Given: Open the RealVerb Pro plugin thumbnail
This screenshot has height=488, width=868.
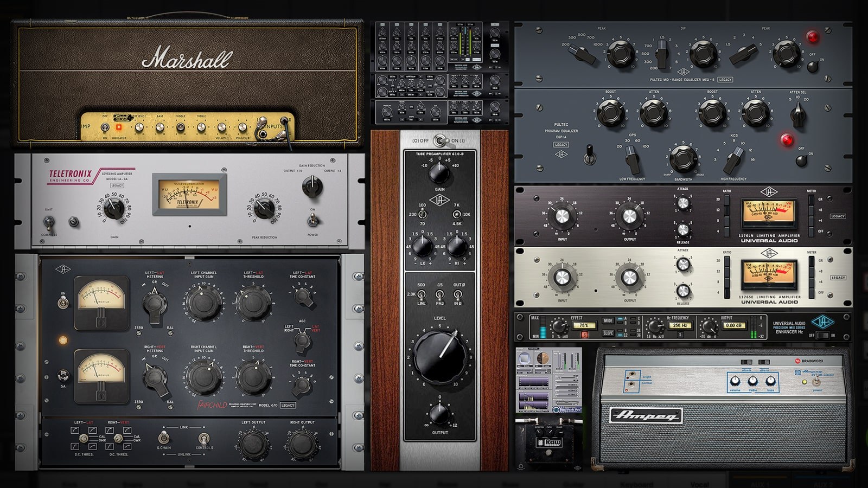Looking at the screenshot, I should pyautogui.click(x=549, y=381).
